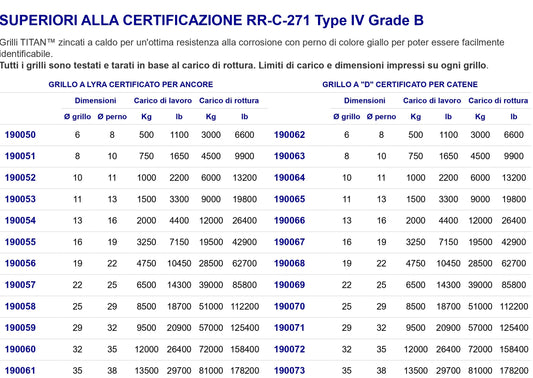
Task: Click 'Ø perno' column header in D-shackle table
Action: tap(381, 117)
